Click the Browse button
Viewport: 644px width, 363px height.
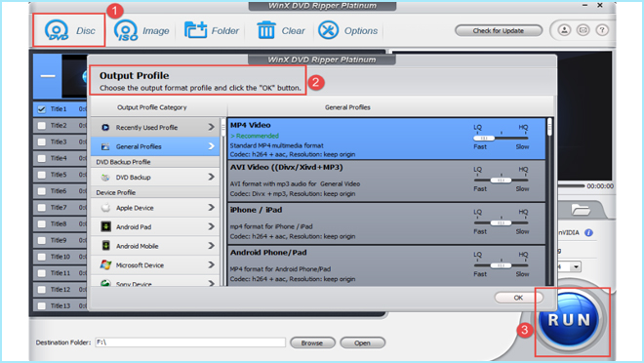tap(312, 343)
